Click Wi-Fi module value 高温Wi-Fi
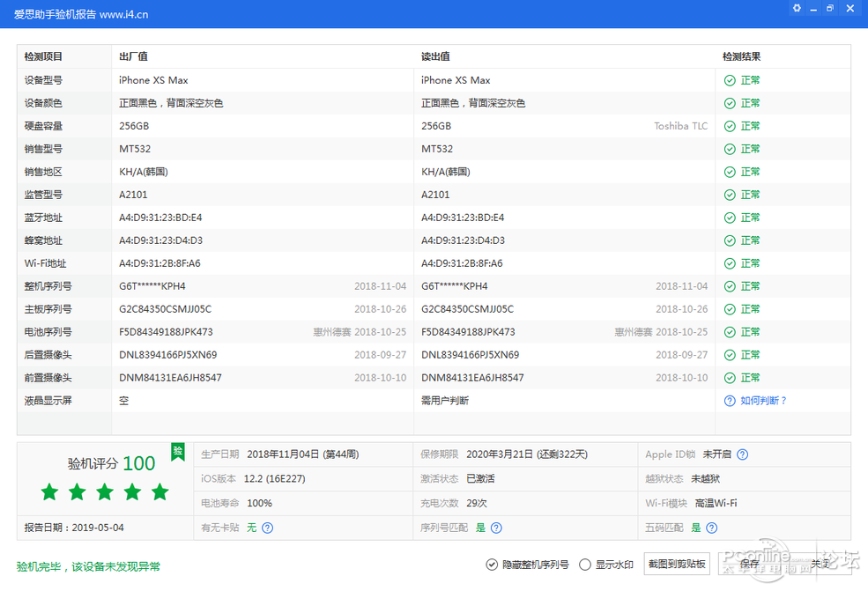The height and width of the screenshot is (591, 868). [716, 503]
